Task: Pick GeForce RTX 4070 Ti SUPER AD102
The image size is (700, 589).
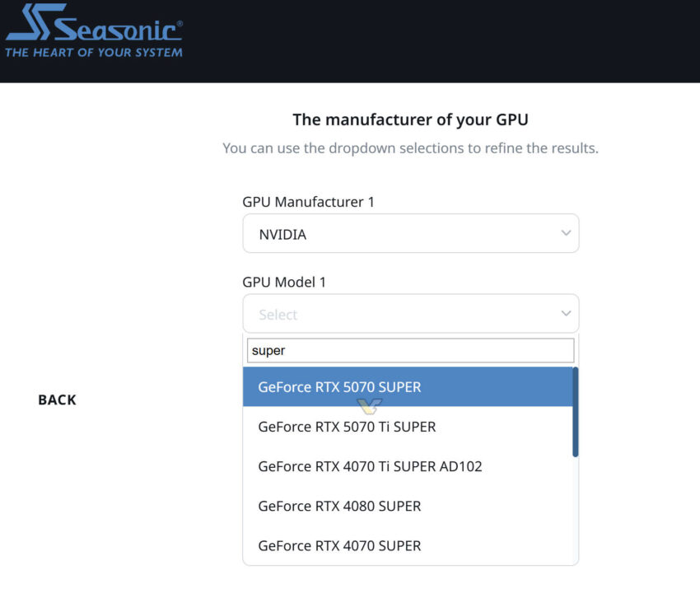Action: [x=370, y=466]
